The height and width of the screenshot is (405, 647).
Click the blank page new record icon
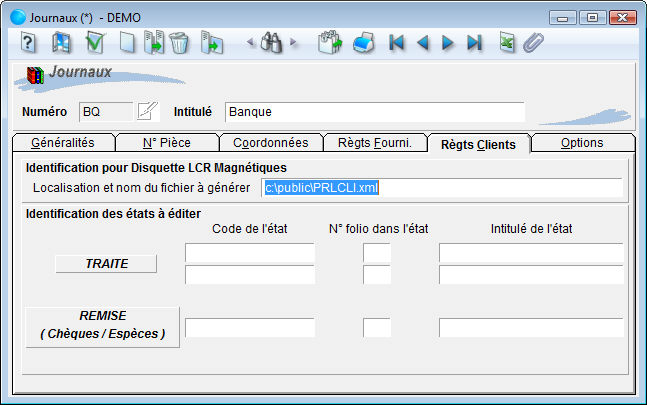(x=127, y=42)
